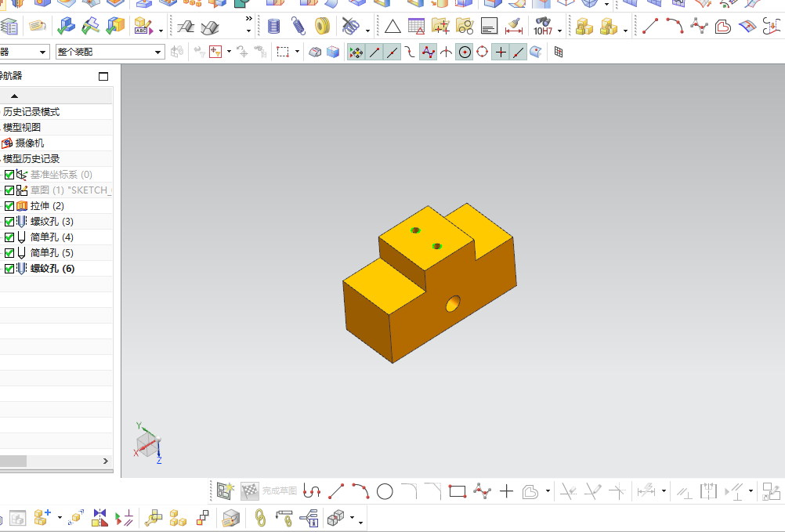
Task: Click the red XYZ view triad
Action: pos(148,443)
